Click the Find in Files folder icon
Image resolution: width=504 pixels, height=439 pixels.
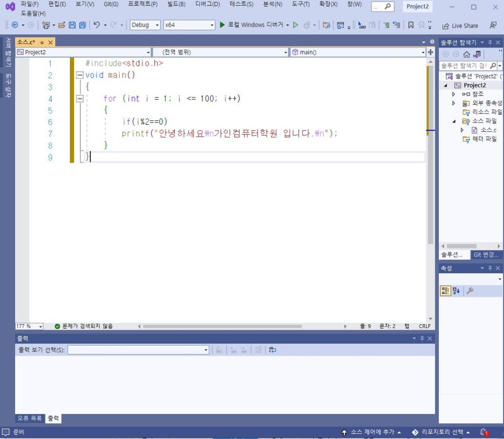(327, 25)
